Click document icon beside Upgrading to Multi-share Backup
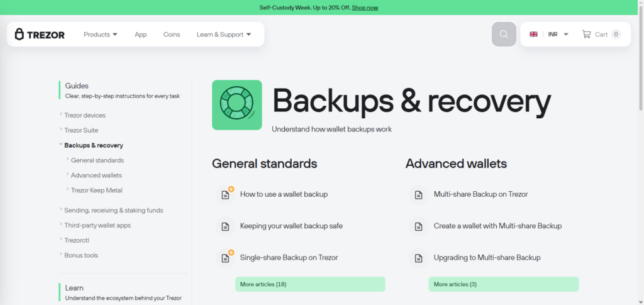Screen dimensions: 644x305 (x=418, y=258)
